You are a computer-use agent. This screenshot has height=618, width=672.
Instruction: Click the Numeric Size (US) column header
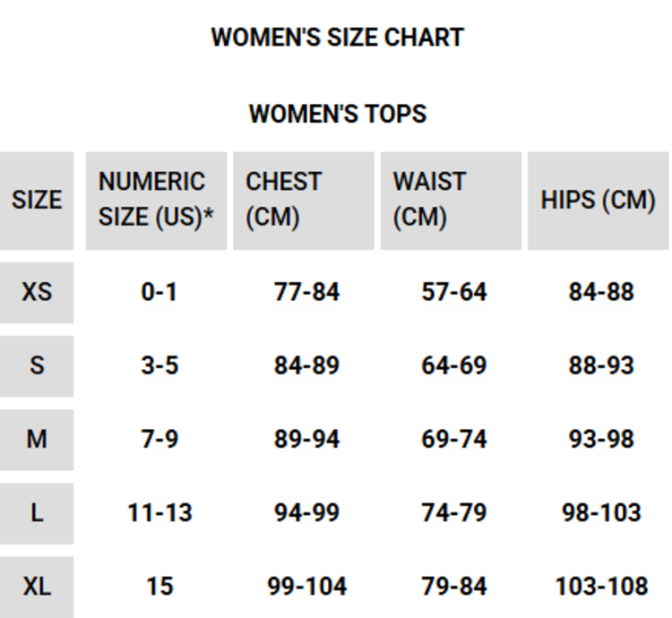point(156,200)
